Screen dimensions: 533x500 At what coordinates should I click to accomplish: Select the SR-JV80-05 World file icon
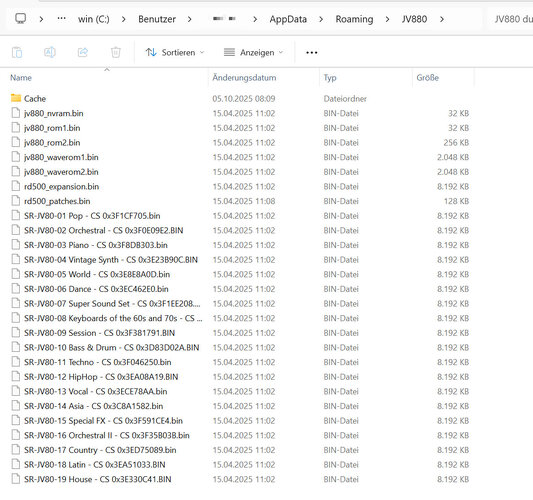point(16,274)
